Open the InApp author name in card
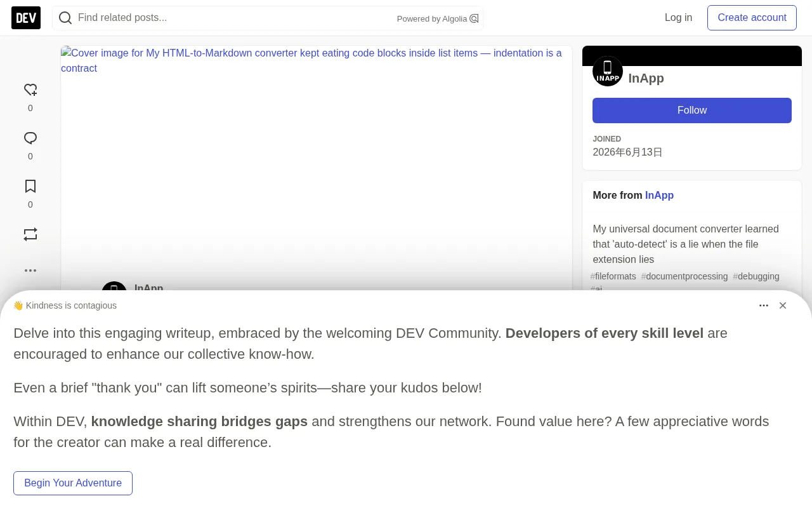812x508 pixels. click(646, 78)
